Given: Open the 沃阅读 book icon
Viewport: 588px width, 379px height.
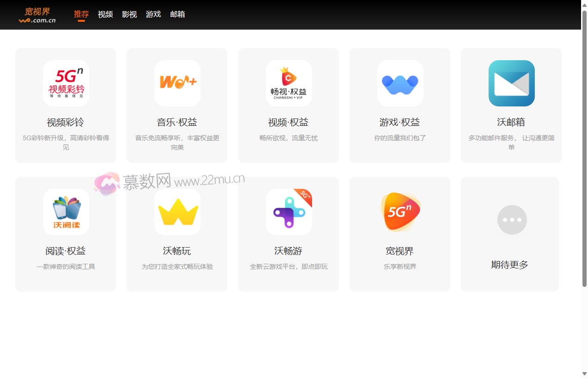Looking at the screenshot, I should pyautogui.click(x=66, y=212).
